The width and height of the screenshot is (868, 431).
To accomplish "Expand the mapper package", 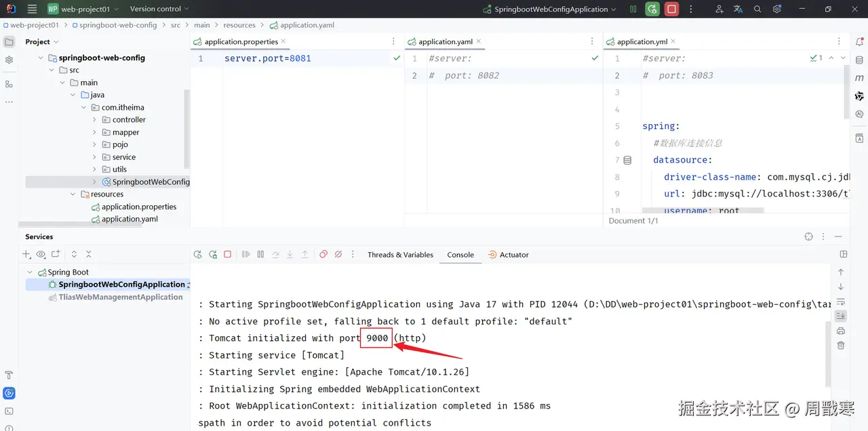I will pos(95,132).
